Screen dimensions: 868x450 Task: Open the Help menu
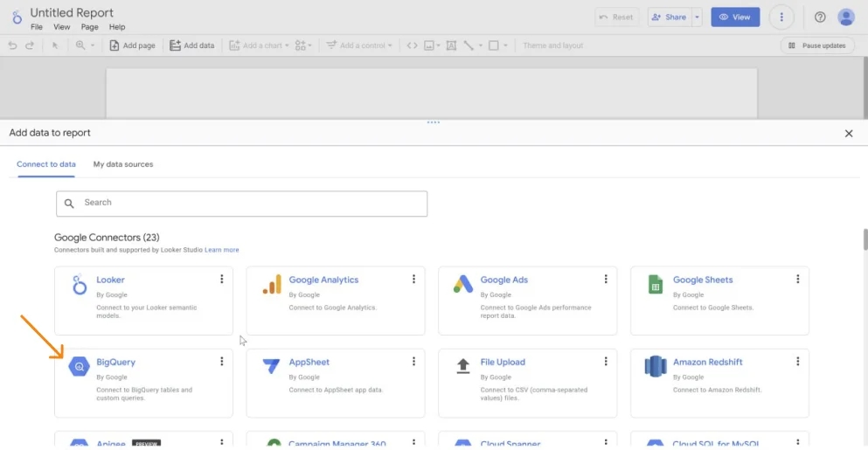pyautogui.click(x=117, y=26)
